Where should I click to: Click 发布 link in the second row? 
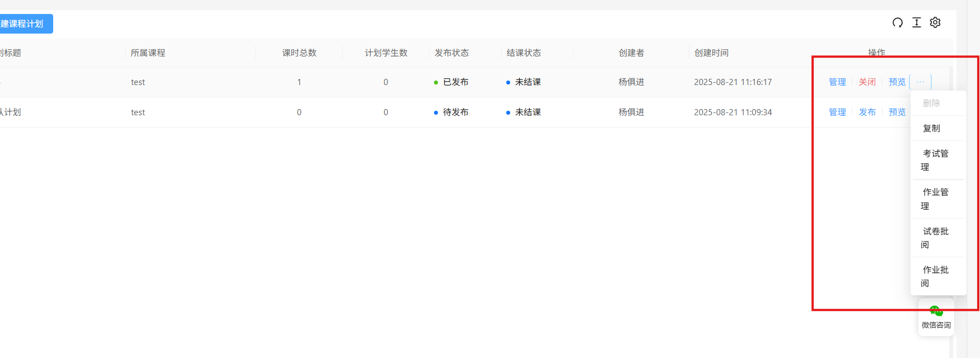867,112
